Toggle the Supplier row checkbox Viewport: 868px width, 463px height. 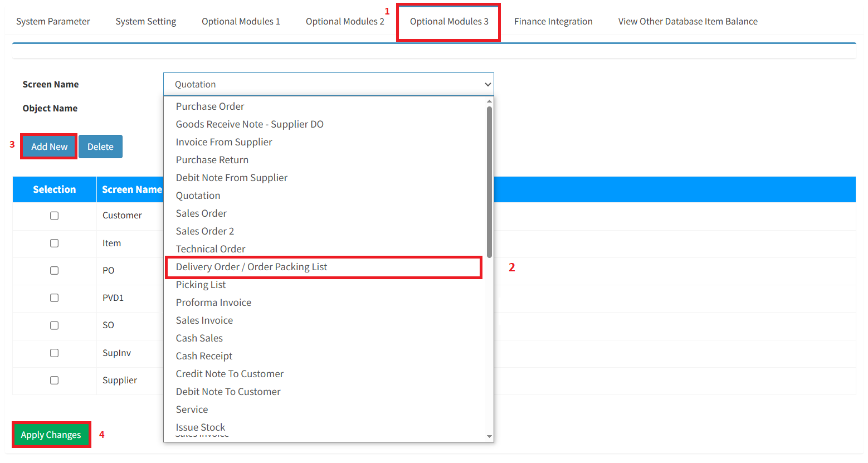pos(54,381)
